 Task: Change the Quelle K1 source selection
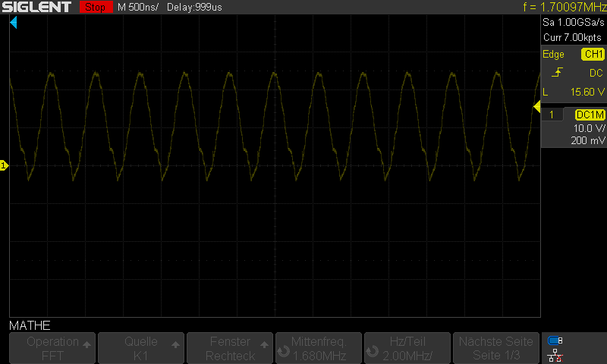click(141, 348)
